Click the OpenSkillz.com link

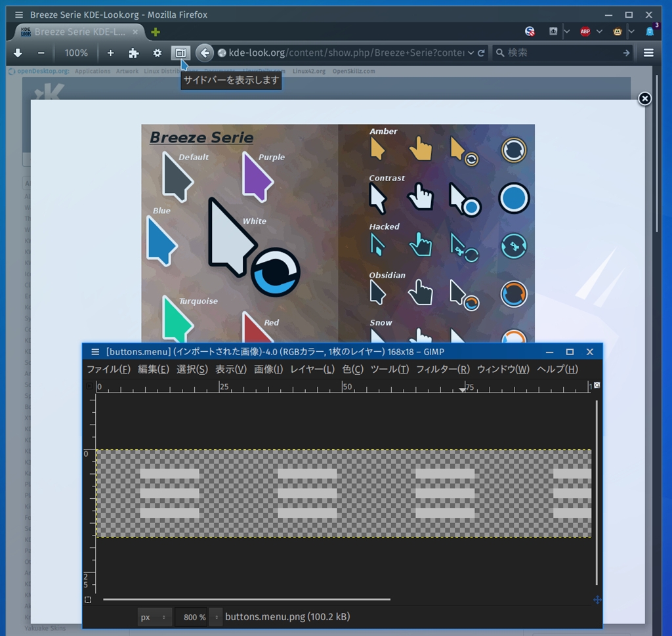click(x=354, y=71)
